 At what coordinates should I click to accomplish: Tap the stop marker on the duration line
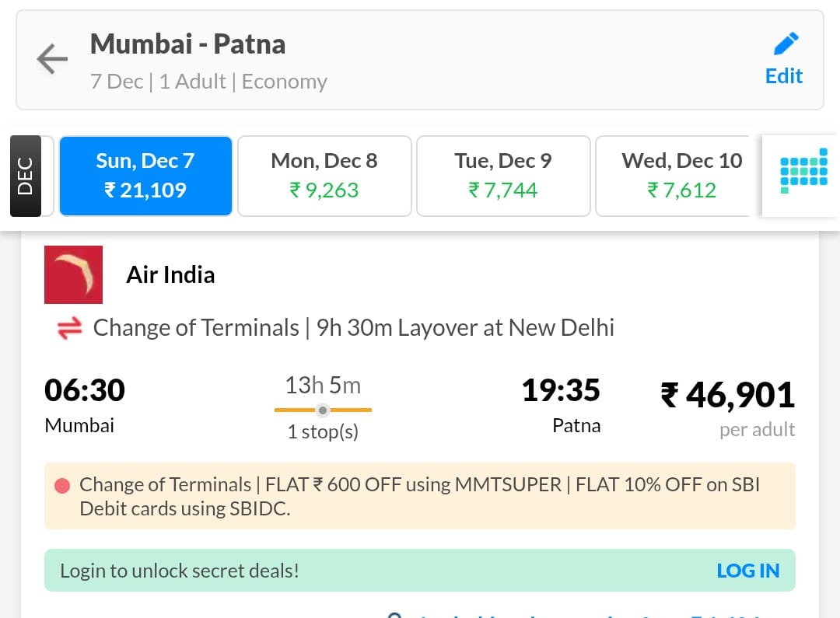324,410
